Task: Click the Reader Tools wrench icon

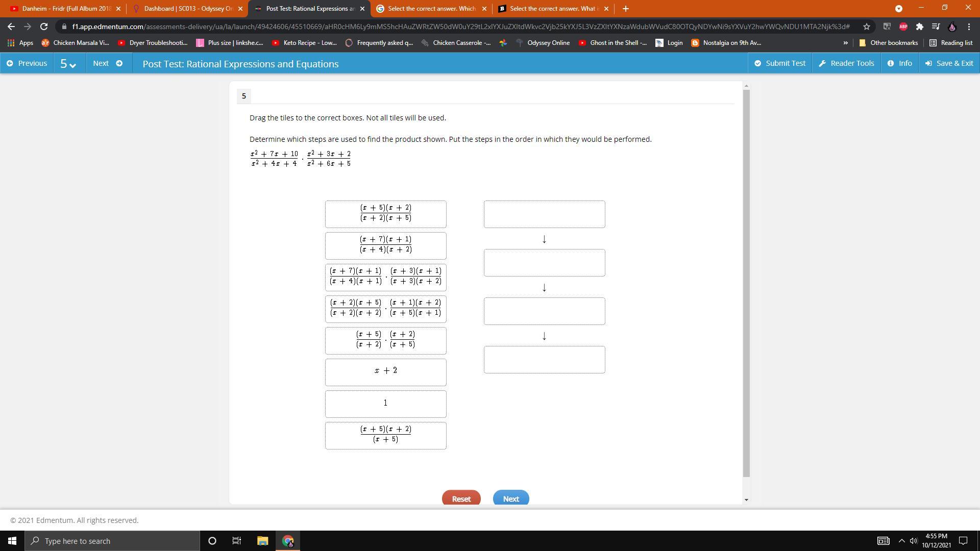Action: (822, 63)
